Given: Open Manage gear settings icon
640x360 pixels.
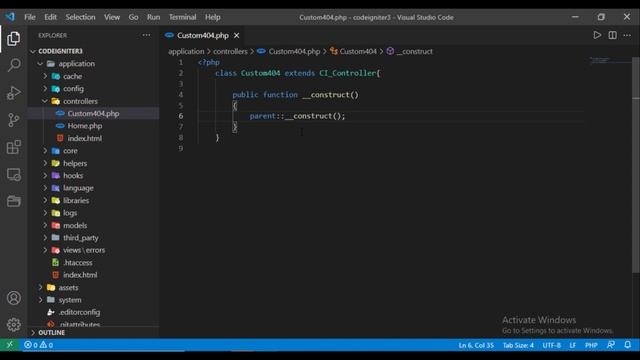Looking at the screenshot, I should pyautogui.click(x=13, y=325).
